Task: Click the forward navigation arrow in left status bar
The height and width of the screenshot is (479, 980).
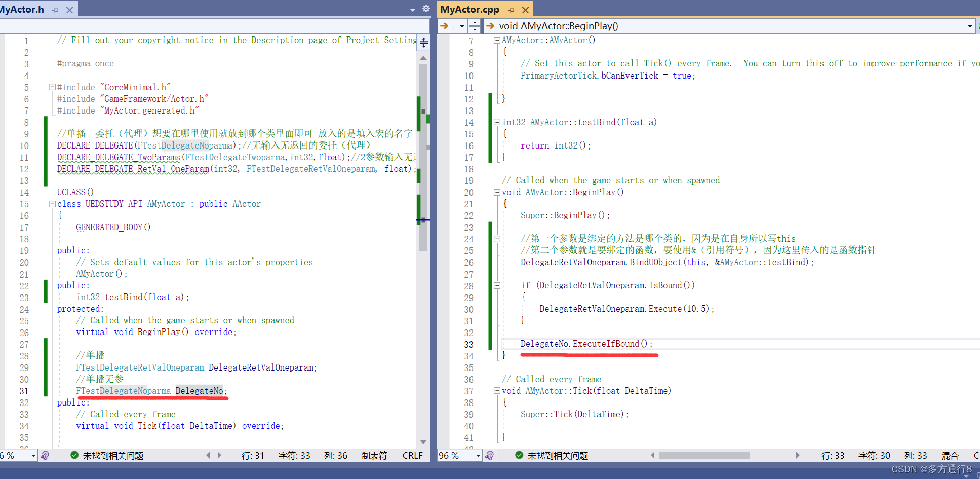Action: coord(219,455)
